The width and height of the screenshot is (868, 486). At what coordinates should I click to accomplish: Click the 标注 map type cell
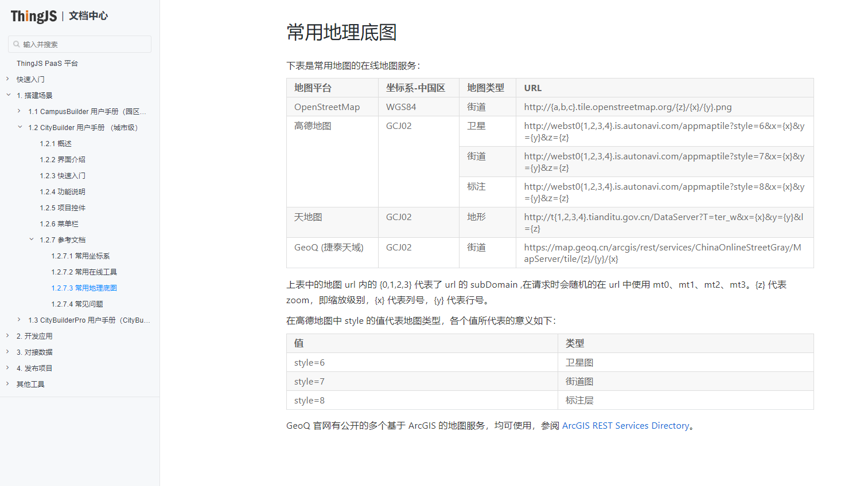tap(488, 192)
